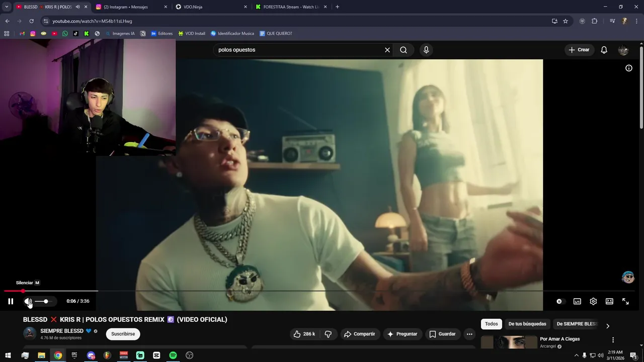Start voice search with the microphone
644x362 pixels.
426,50
